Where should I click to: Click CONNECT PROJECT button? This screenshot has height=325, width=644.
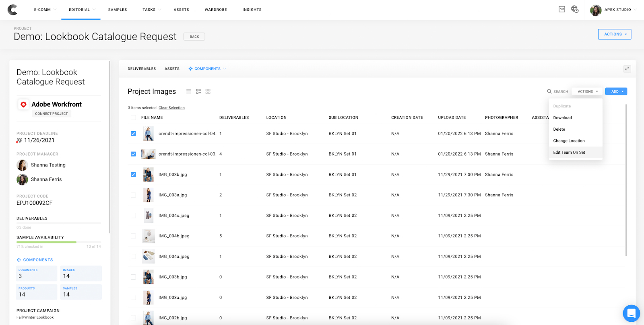[52, 114]
